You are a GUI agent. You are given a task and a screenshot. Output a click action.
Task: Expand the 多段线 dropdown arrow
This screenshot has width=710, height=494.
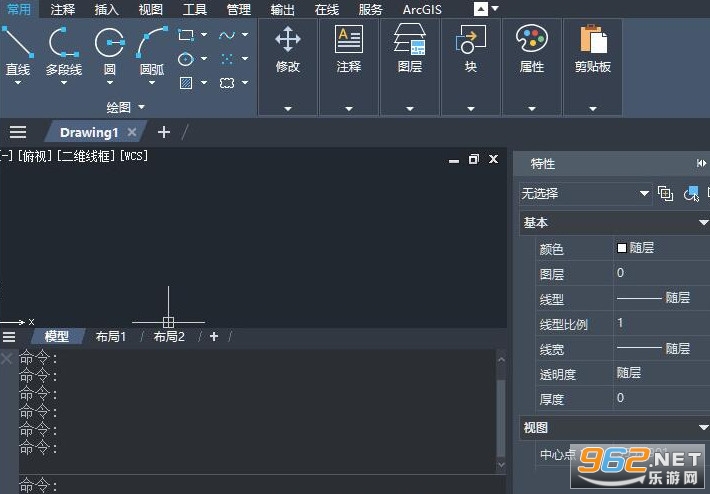click(x=64, y=83)
